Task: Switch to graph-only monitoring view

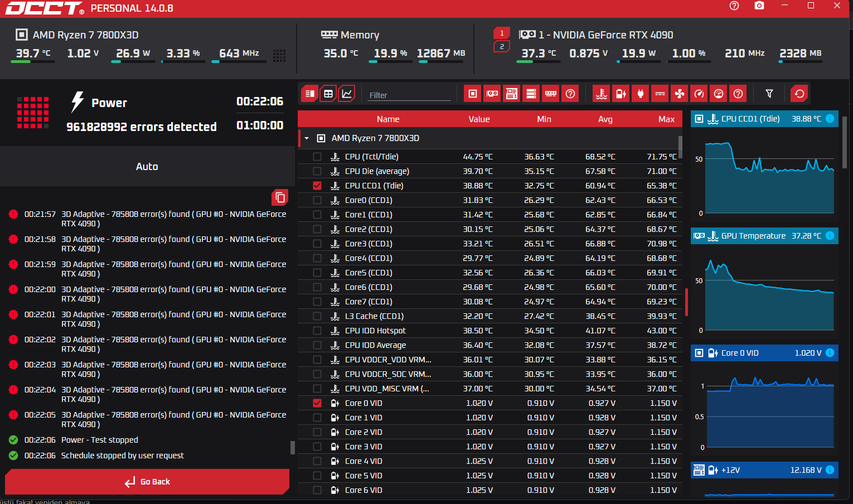Action: (347, 94)
